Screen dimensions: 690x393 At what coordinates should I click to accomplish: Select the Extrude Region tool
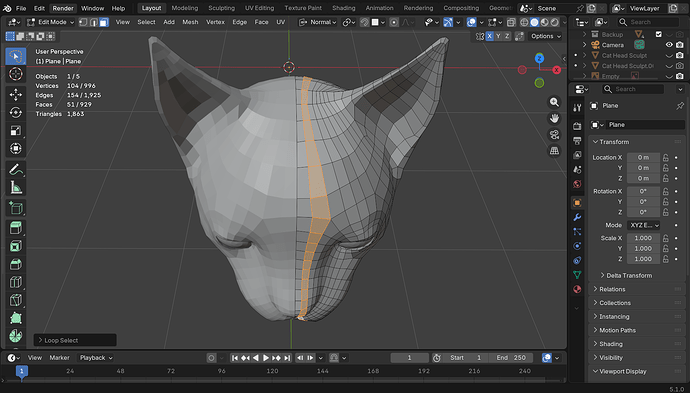[x=16, y=228]
